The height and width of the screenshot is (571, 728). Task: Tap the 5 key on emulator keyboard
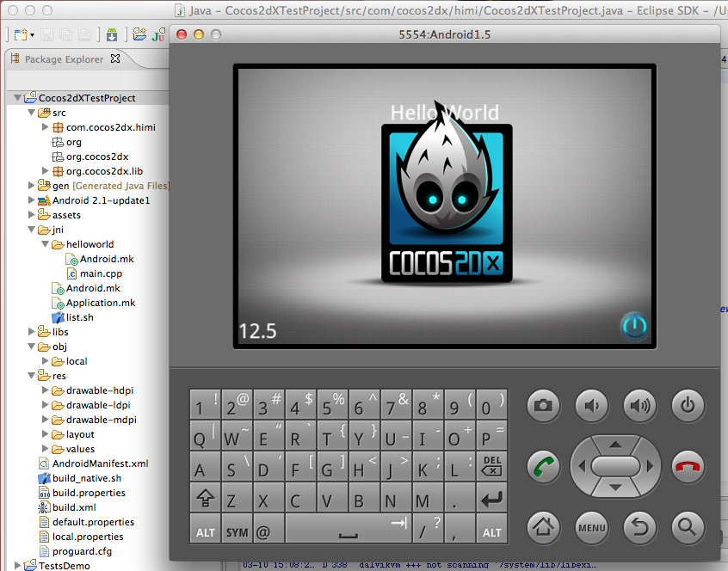point(332,404)
